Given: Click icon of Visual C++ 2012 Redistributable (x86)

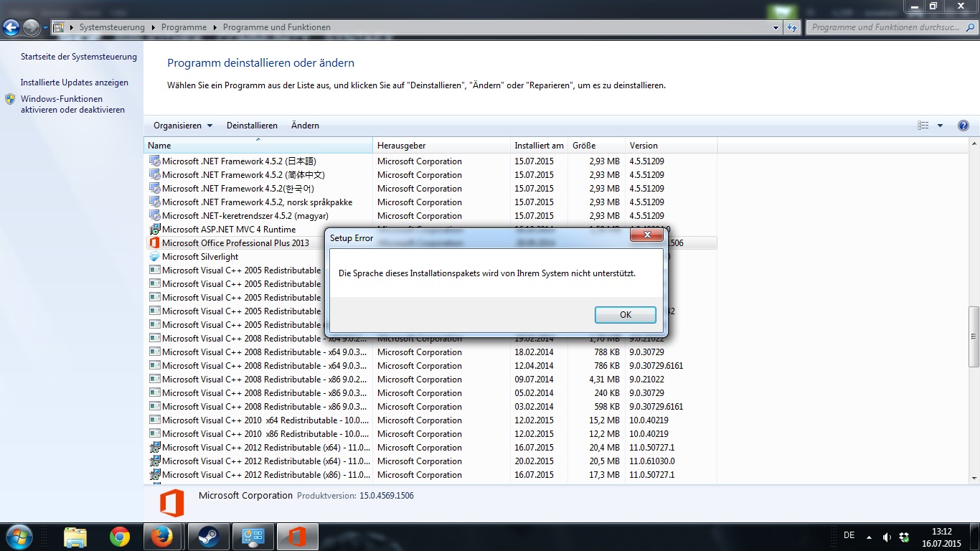Looking at the screenshot, I should pos(154,475).
